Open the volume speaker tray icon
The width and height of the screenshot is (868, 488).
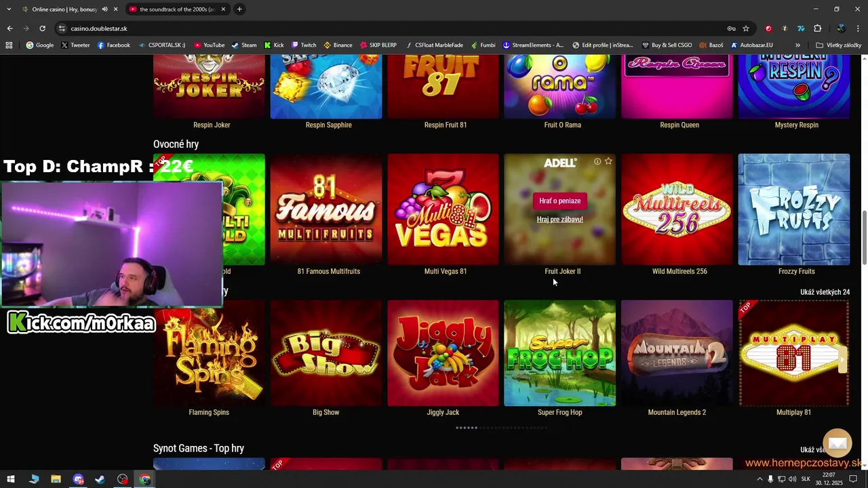[793, 479]
